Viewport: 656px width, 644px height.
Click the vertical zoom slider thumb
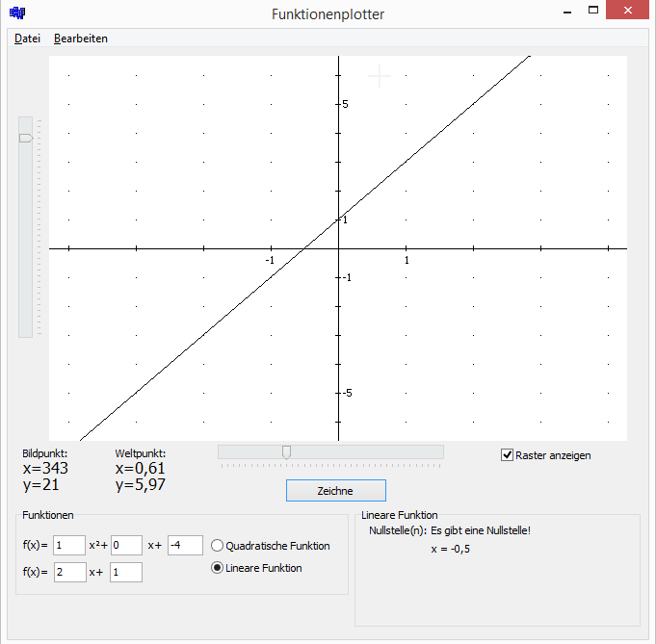point(26,139)
